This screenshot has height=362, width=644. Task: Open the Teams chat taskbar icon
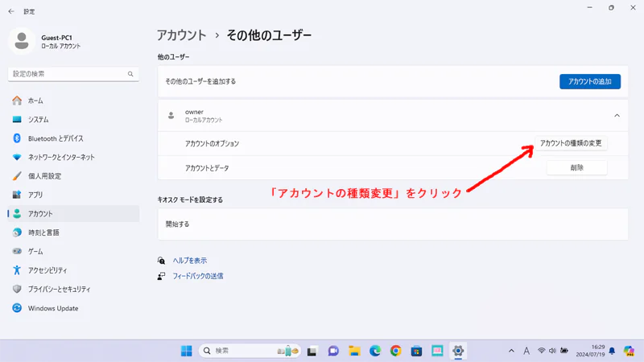[x=333, y=351]
